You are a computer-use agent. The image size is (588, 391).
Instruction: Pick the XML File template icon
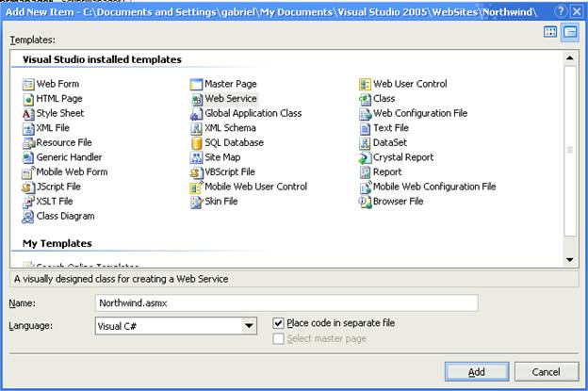click(28, 128)
